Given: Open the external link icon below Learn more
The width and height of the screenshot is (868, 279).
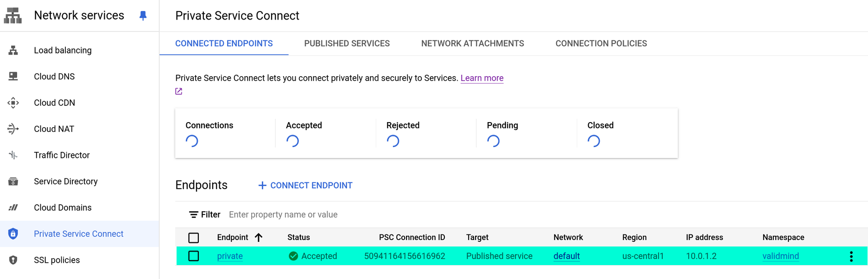Looking at the screenshot, I should 179,91.
